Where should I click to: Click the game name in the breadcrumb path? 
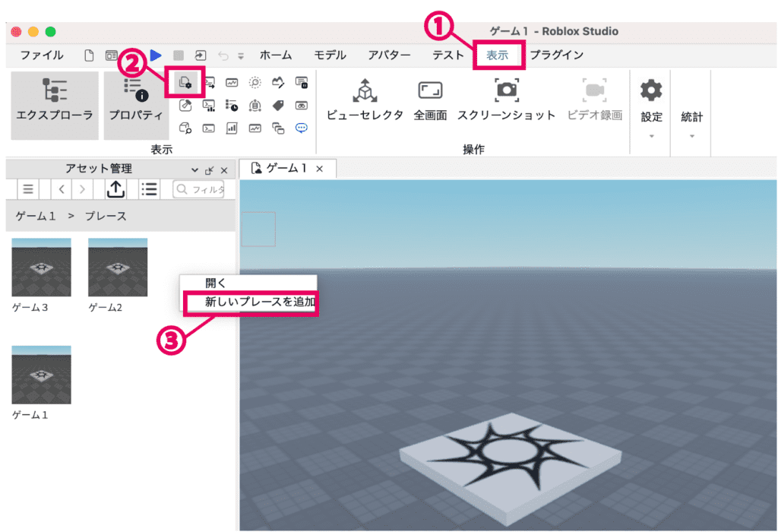(x=36, y=217)
